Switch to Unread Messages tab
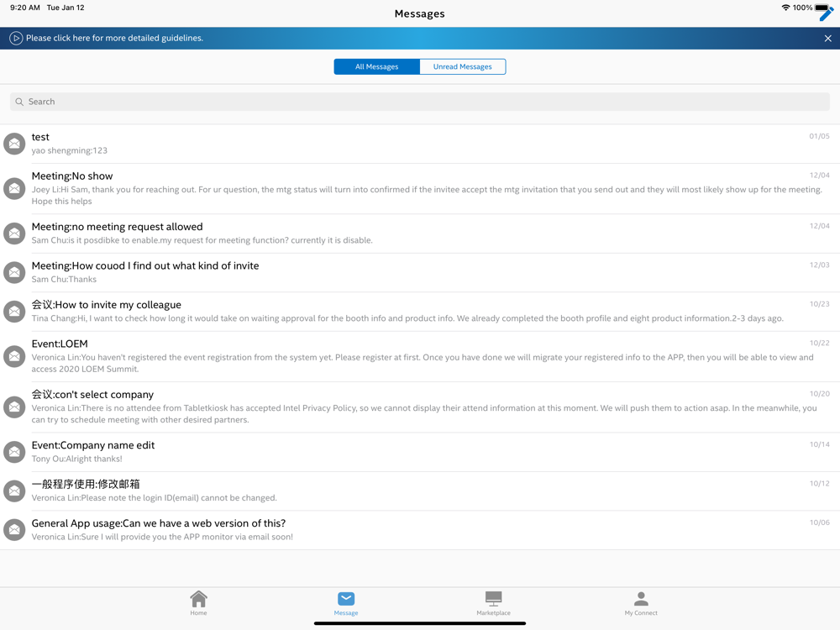 462,66
